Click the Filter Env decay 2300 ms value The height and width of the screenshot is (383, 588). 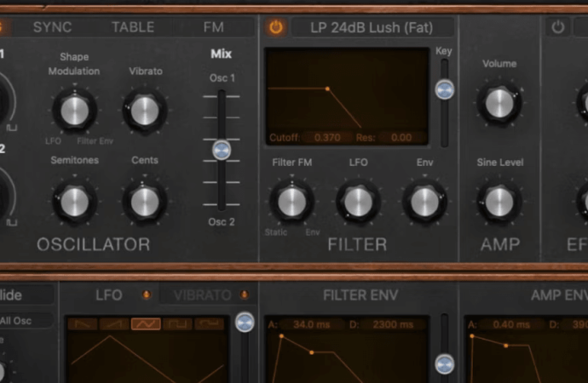click(x=393, y=324)
